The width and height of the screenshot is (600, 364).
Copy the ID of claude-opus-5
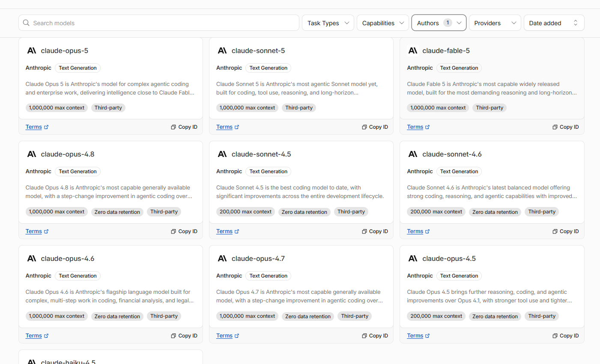184,127
